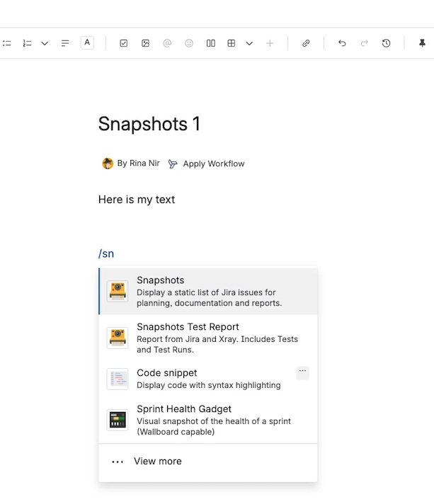
Task: Insert a table from toolbar
Action: [231, 43]
